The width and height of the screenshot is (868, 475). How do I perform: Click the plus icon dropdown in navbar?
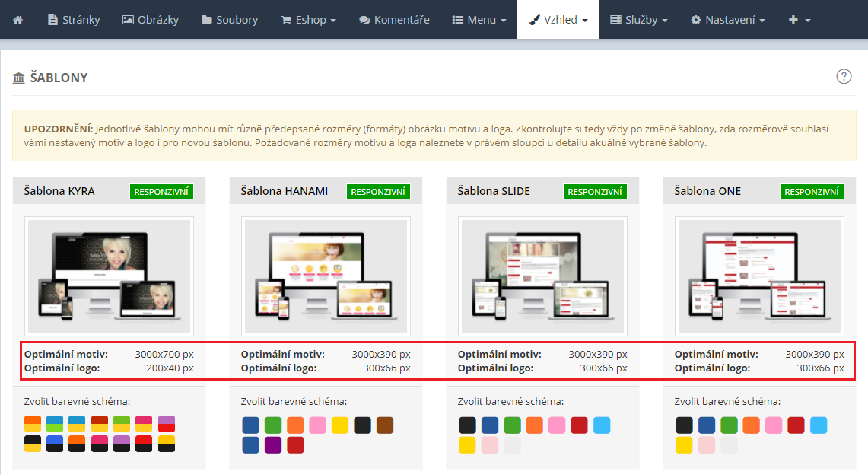799,20
